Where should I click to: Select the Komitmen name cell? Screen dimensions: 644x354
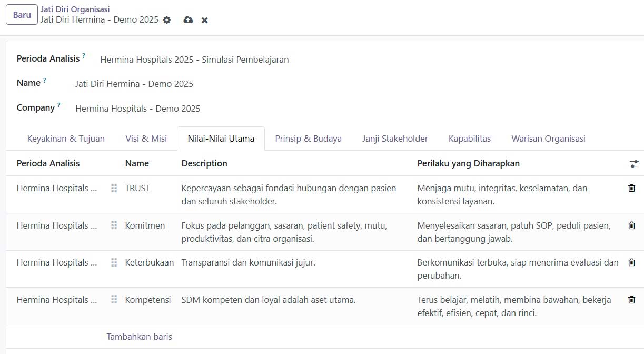tap(145, 225)
